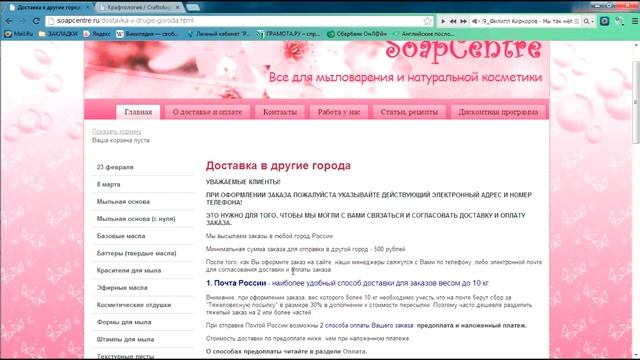Open the Работа у нас menu item
Screen dimensions: 640x360
tap(339, 112)
